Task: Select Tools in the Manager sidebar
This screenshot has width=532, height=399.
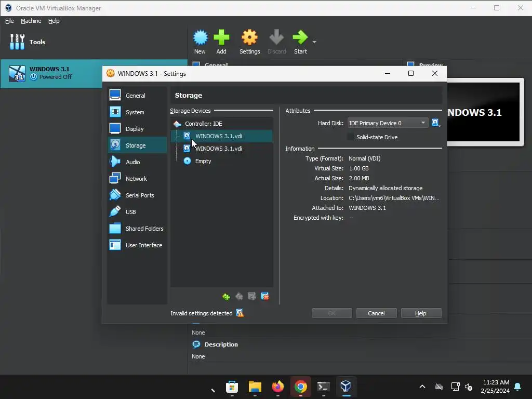Action: (x=94, y=42)
